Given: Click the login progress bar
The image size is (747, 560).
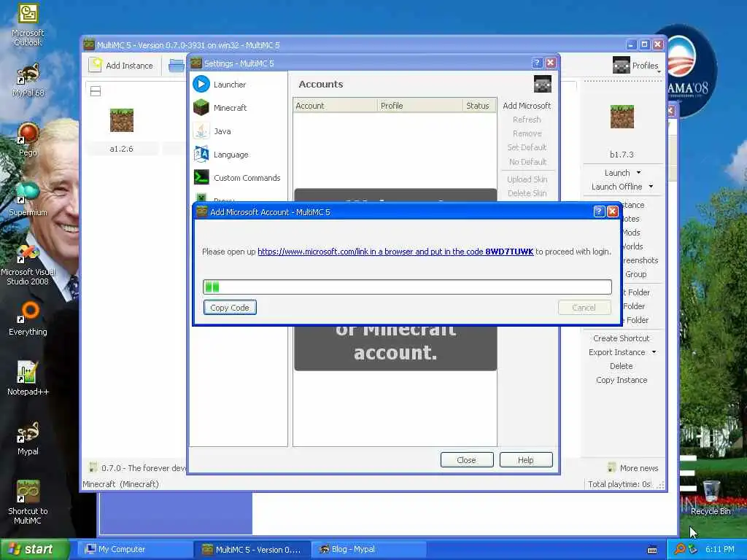Looking at the screenshot, I should 407,287.
